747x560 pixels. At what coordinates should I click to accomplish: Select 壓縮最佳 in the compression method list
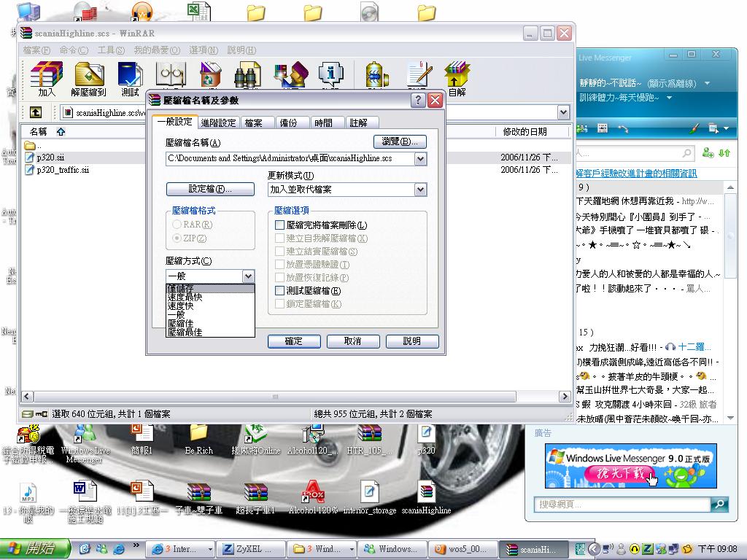[x=185, y=332]
